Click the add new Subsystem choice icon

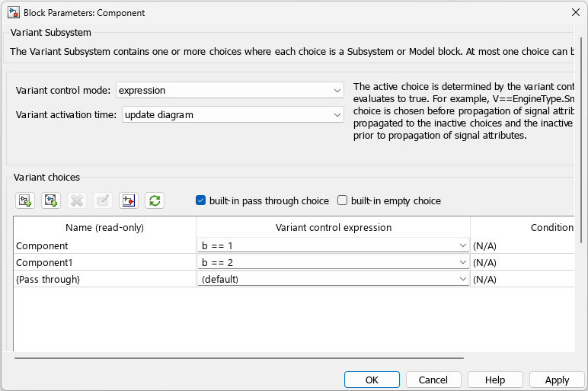click(25, 200)
